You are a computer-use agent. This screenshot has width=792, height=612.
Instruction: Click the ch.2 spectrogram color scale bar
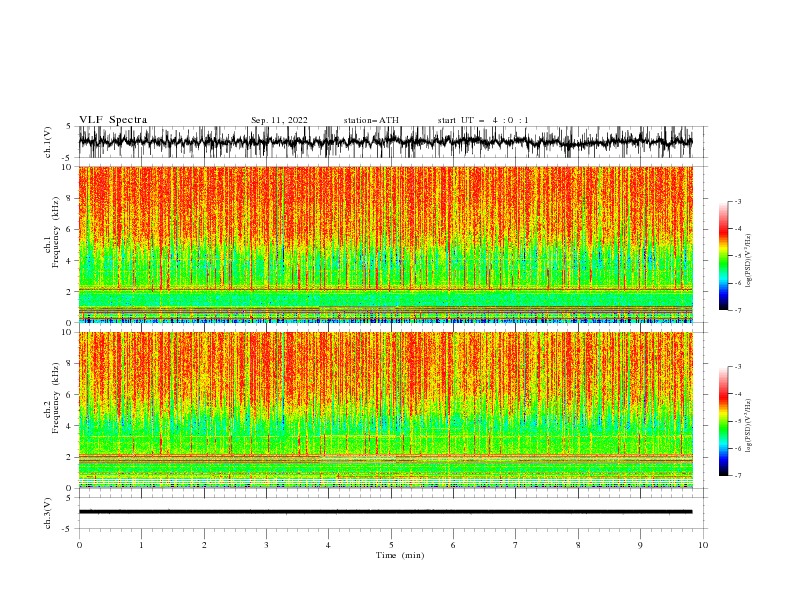723,421
